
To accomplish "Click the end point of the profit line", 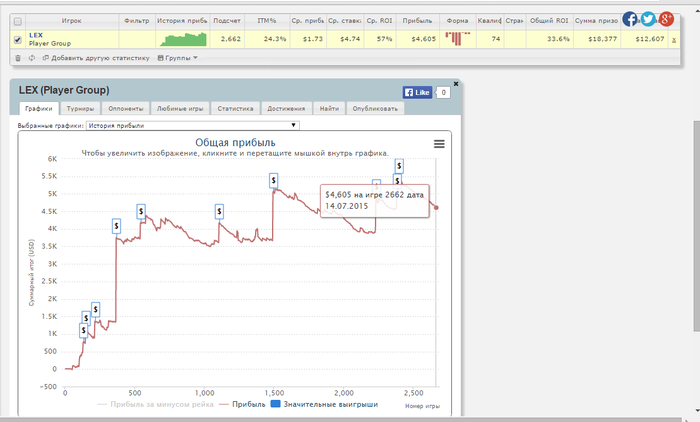I will (436, 208).
